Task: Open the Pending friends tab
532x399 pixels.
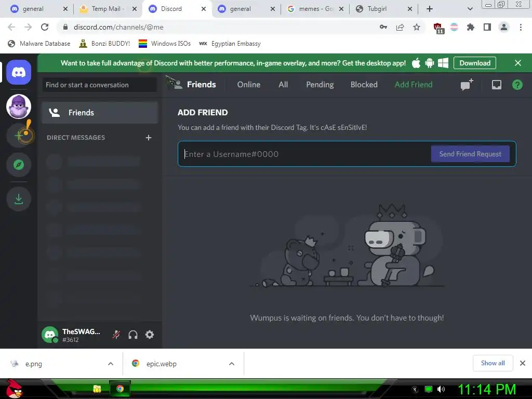Action: point(320,85)
